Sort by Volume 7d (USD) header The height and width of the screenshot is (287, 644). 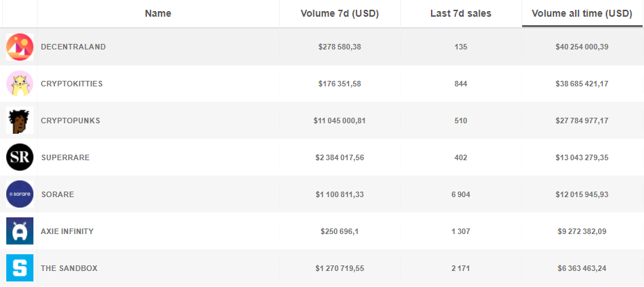click(x=339, y=14)
